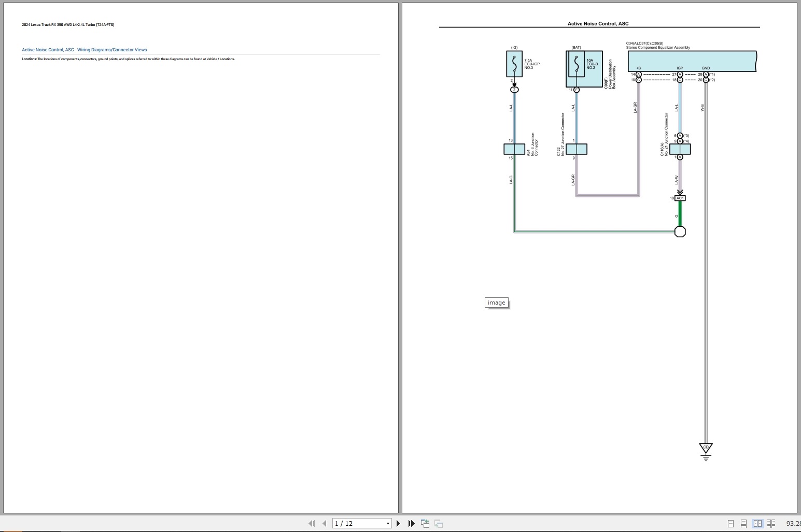Click the 10A ECU-B NO.2 fuse symbol
Viewport: 801px width, 532px height.
tap(576, 64)
